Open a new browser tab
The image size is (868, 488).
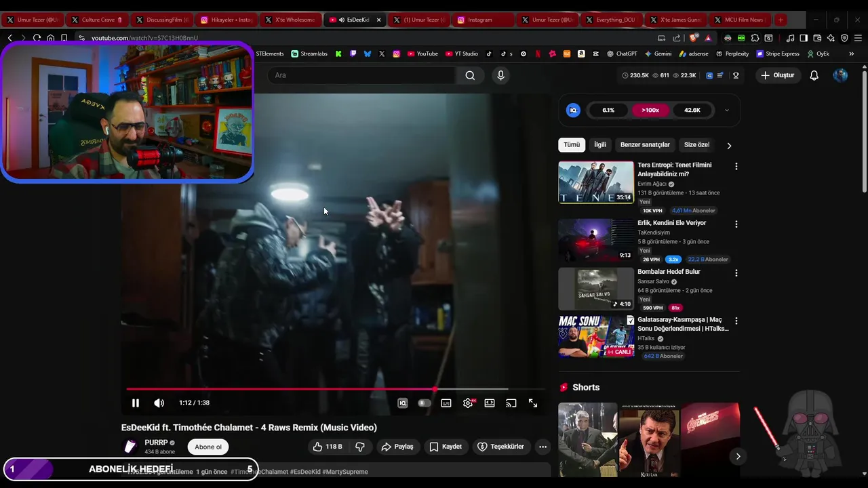[781, 20]
